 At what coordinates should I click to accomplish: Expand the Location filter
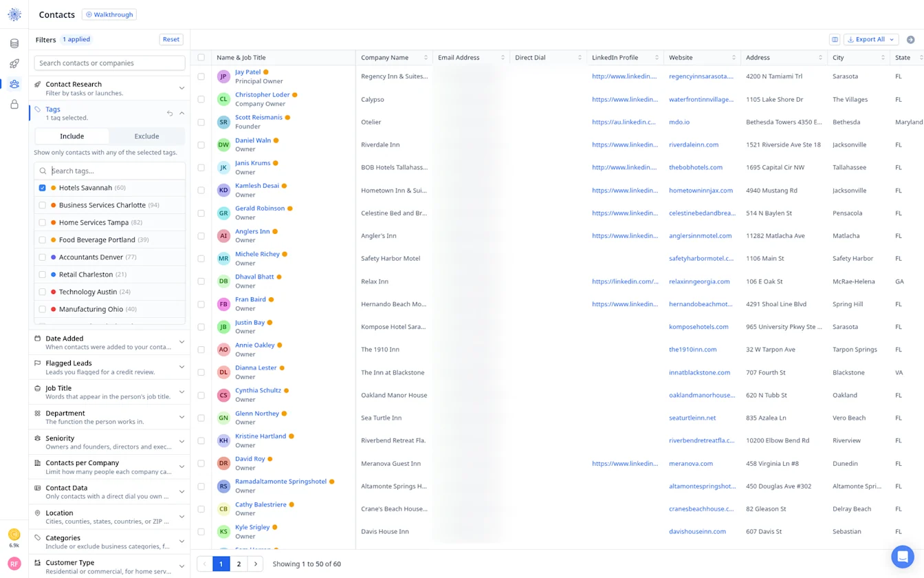click(x=109, y=517)
